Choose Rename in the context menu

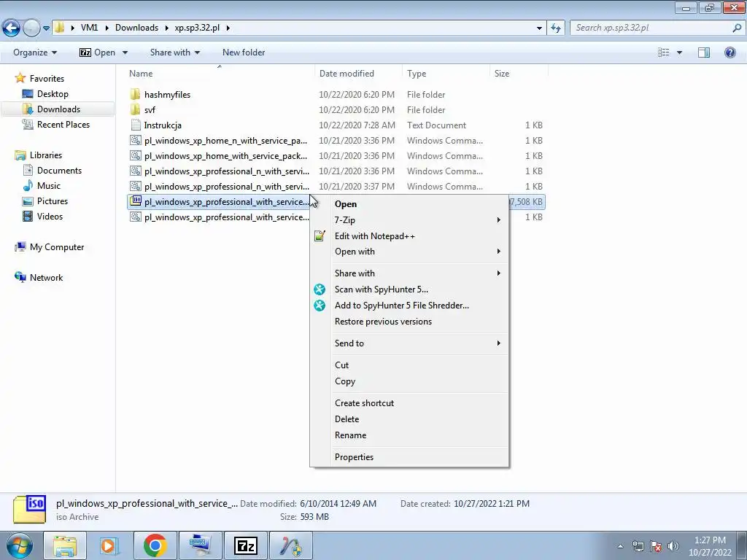409,435
